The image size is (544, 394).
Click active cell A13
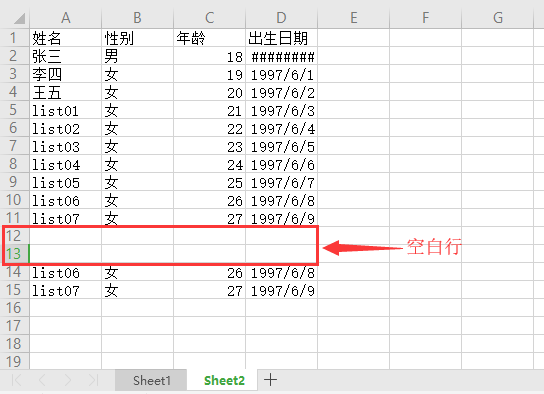pos(66,254)
